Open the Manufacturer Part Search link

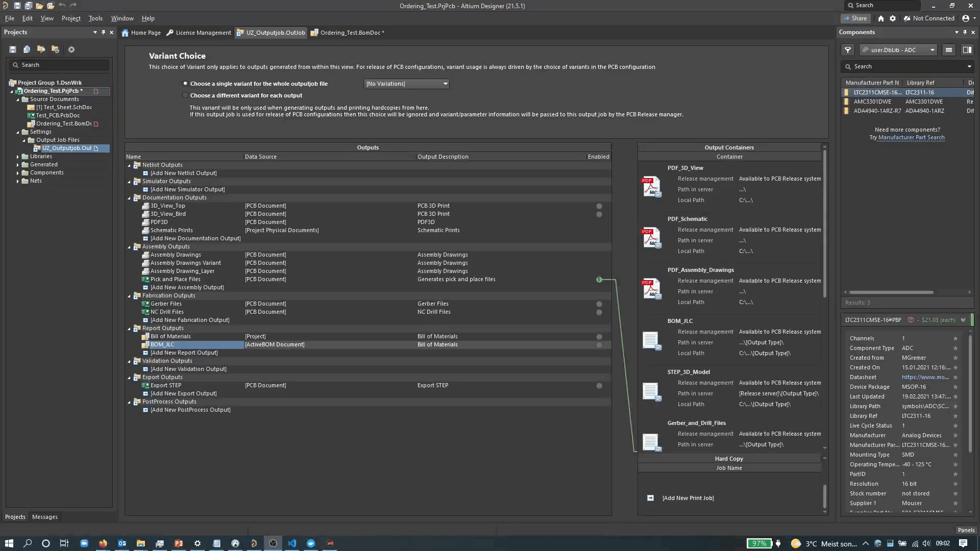911,138
